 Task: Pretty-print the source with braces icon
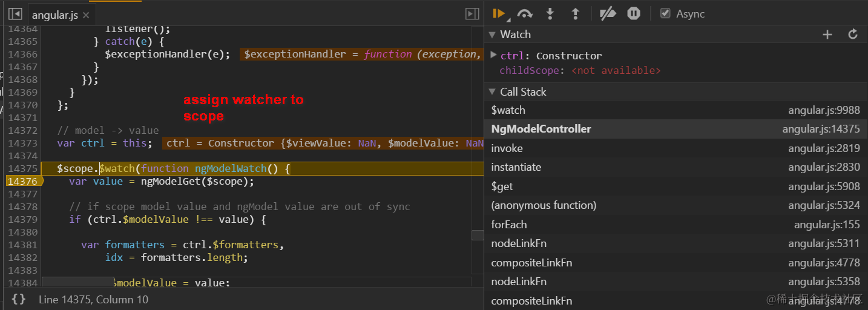(19, 299)
